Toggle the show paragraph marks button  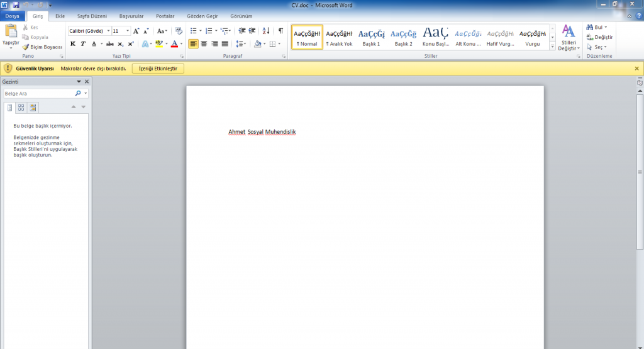click(x=280, y=30)
